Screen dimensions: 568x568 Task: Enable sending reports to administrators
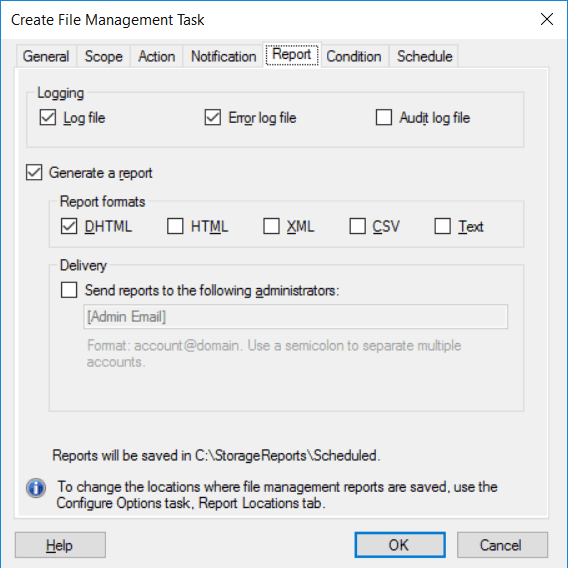point(69,290)
